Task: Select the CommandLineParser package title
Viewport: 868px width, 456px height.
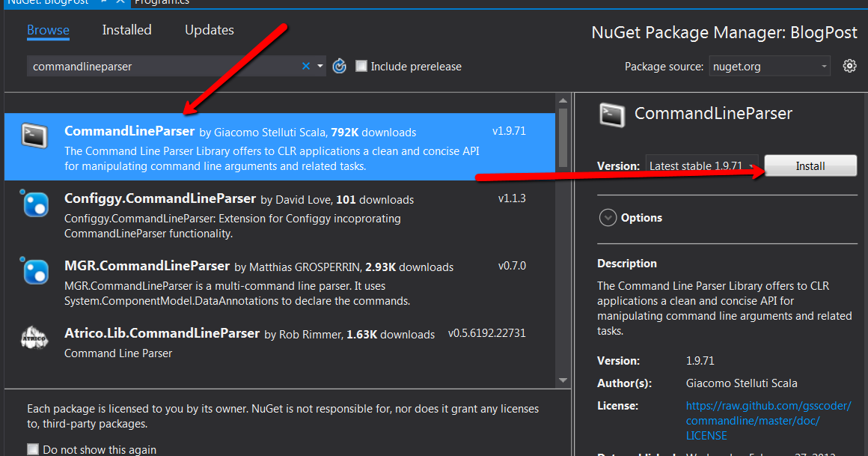Action: 129,131
